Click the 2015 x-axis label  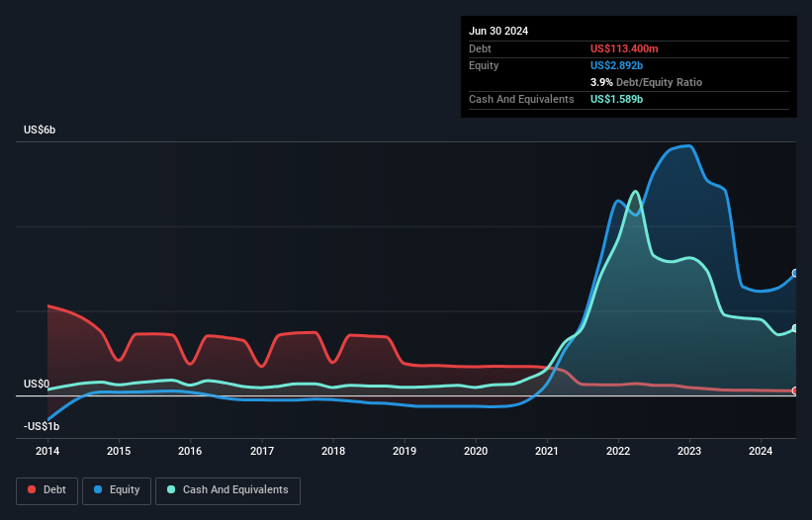[119, 451]
